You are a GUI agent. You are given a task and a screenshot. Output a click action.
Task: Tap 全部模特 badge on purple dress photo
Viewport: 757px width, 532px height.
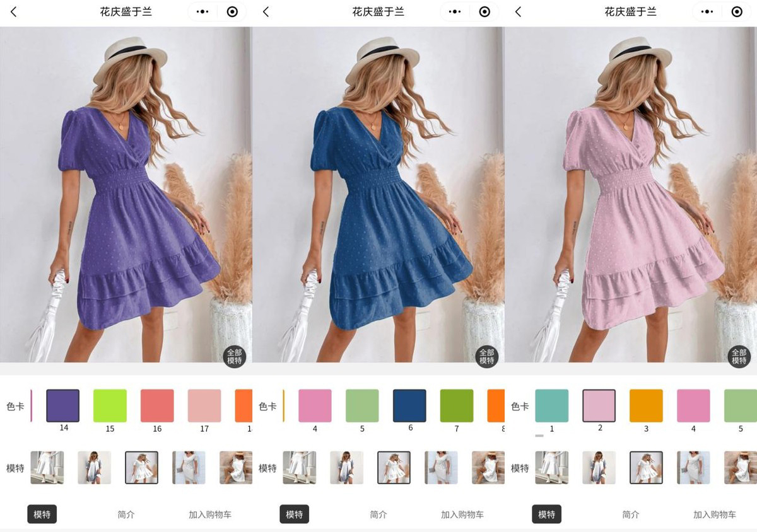pos(235,356)
